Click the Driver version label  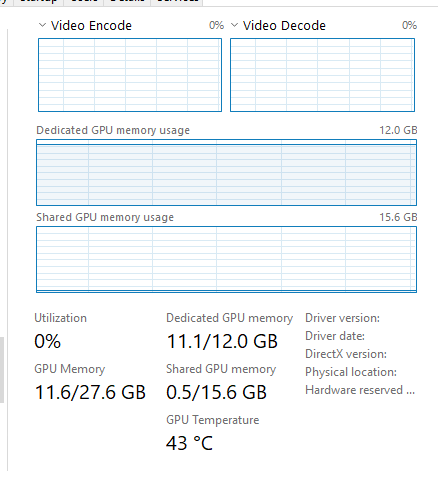coord(342,318)
